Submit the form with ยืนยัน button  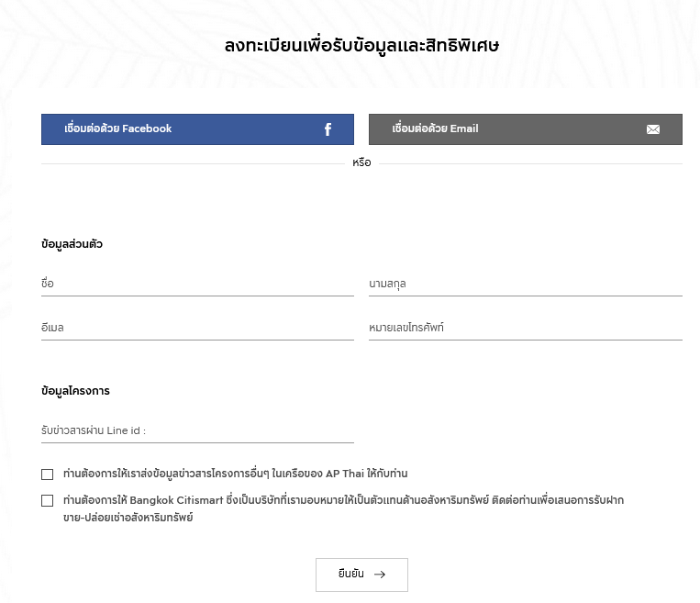tap(361, 575)
